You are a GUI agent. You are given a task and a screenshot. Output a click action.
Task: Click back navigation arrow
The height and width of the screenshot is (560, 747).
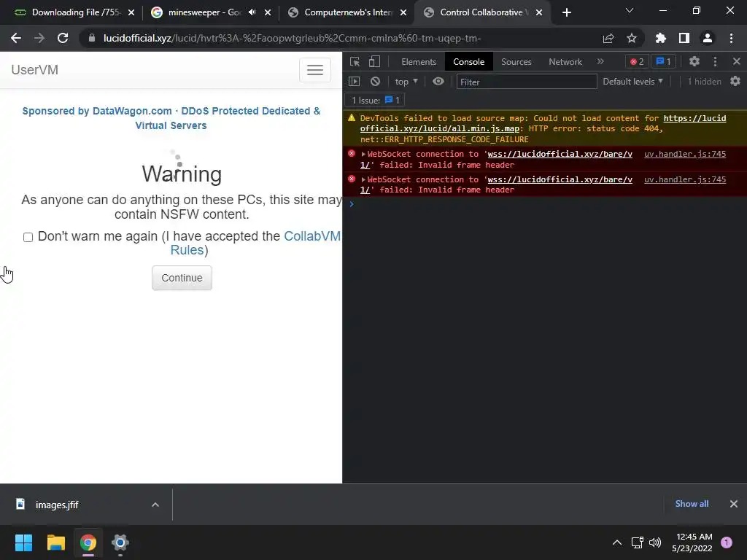pos(16,38)
